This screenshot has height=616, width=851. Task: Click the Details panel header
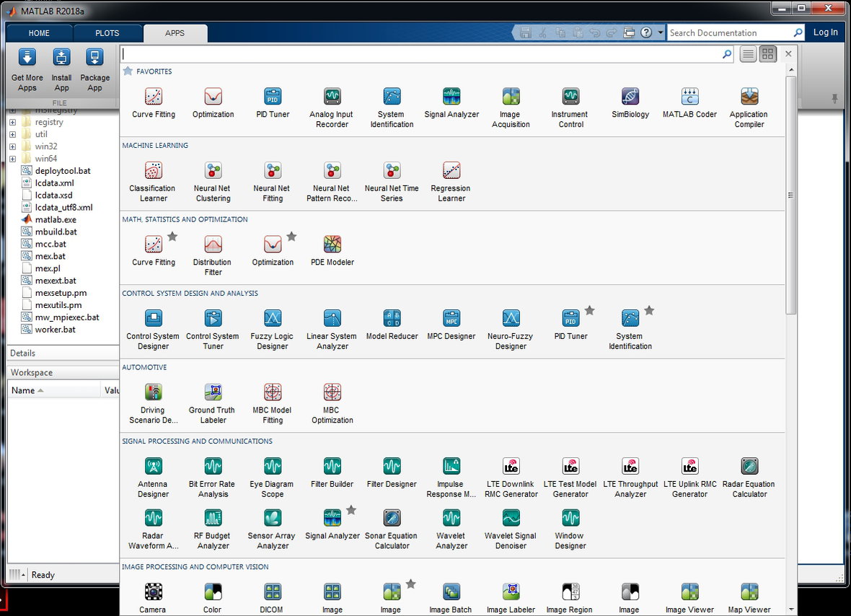pos(63,353)
